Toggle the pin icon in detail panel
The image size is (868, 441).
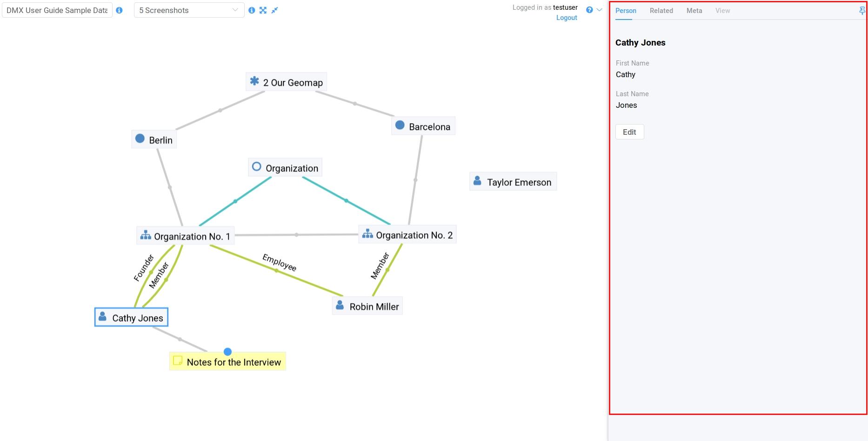[861, 11]
